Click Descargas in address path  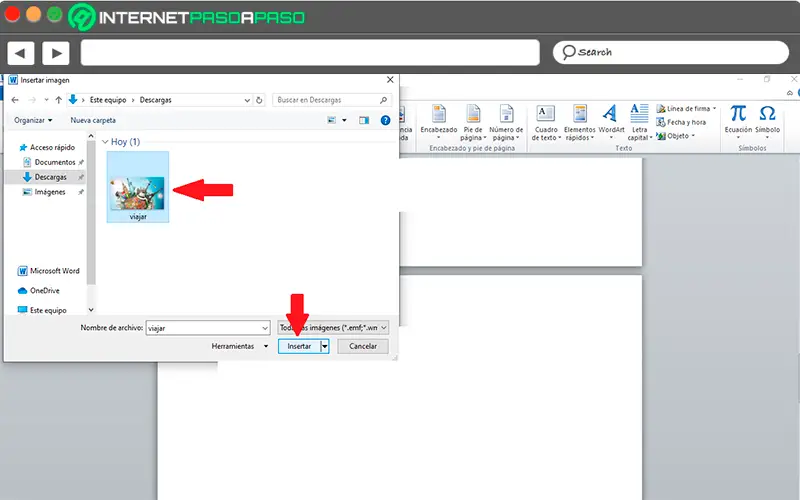click(x=156, y=100)
